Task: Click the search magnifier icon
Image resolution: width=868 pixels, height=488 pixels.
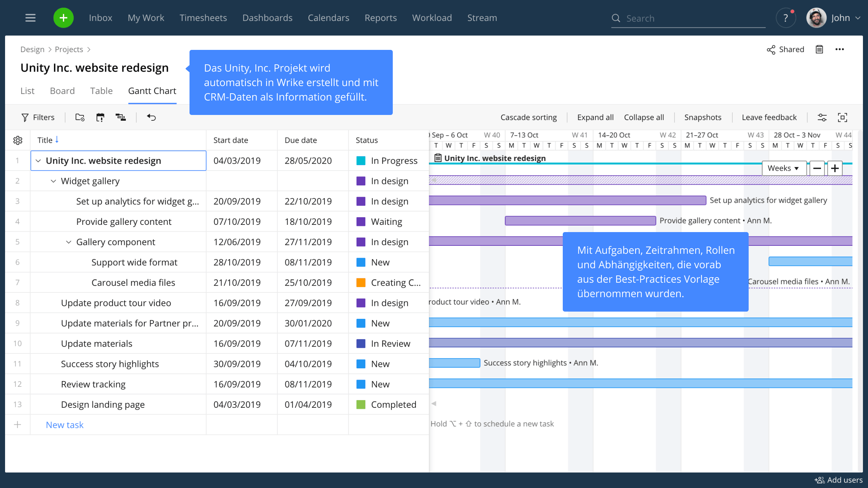Action: [616, 18]
